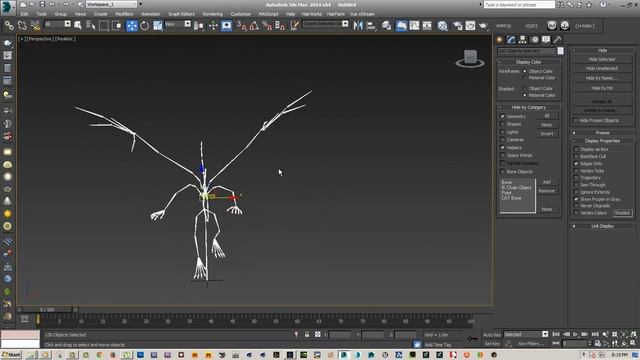The height and width of the screenshot is (360, 640).
Task: Click the Auto Key button
Action: point(492,335)
